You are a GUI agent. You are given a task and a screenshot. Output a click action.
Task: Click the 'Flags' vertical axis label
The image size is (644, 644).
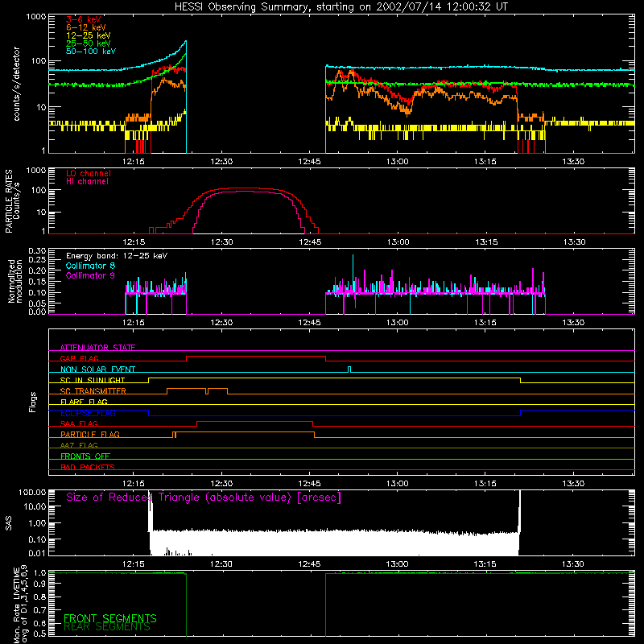tap(33, 402)
